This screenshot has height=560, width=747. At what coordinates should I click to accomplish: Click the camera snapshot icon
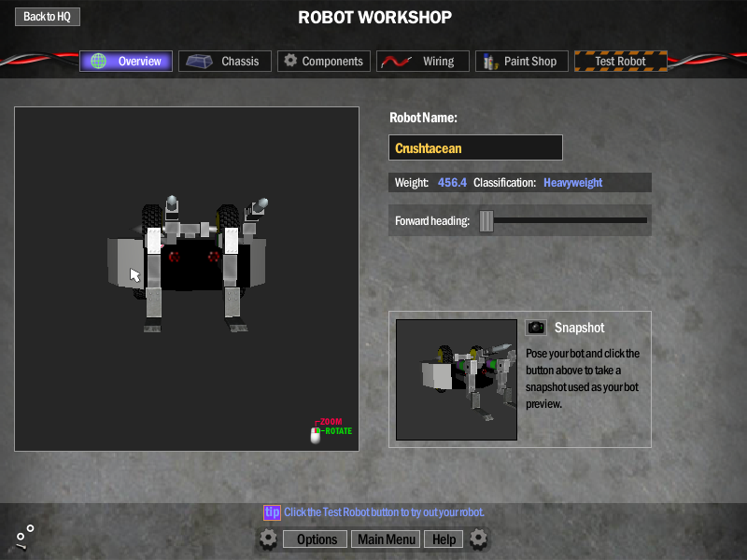[536, 328]
